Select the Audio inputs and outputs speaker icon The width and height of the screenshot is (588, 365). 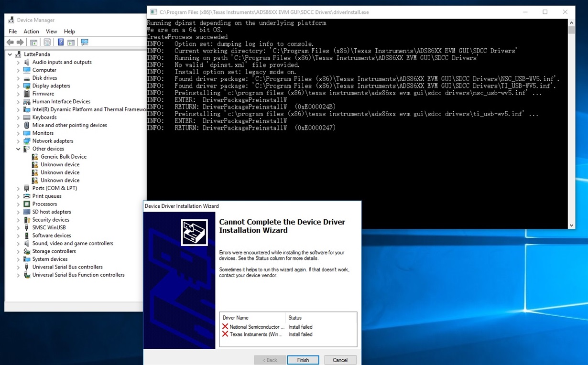[27, 62]
